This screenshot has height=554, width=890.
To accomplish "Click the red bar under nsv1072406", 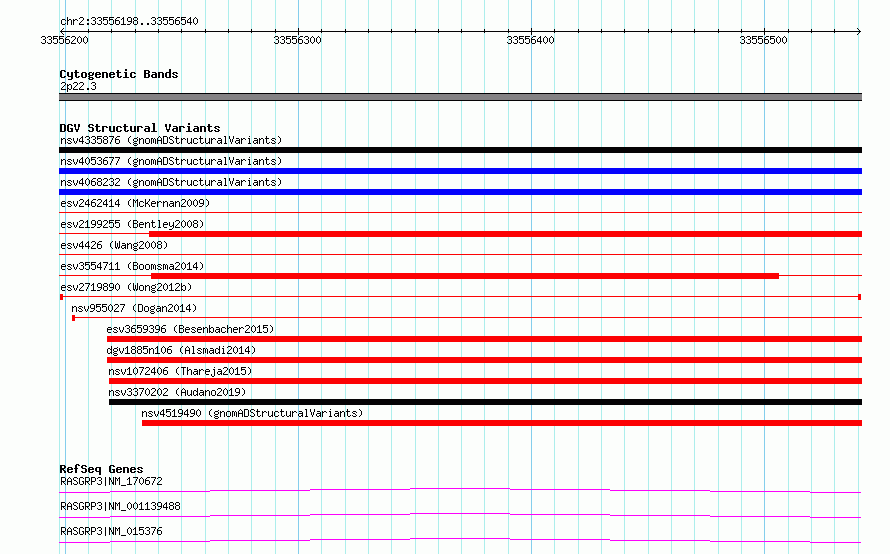I will click(x=485, y=381).
